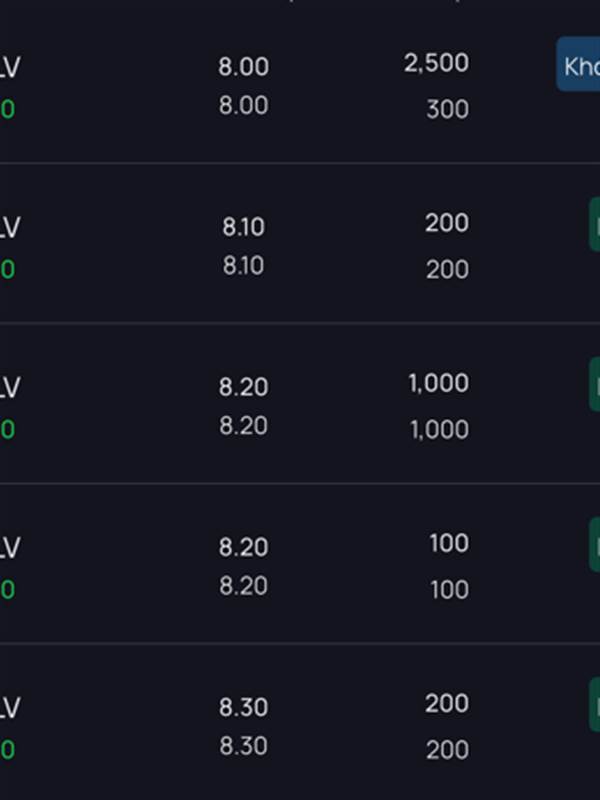Select the upper 1,000 quantity value
Screen dimensions: 600x800
(x=438, y=384)
